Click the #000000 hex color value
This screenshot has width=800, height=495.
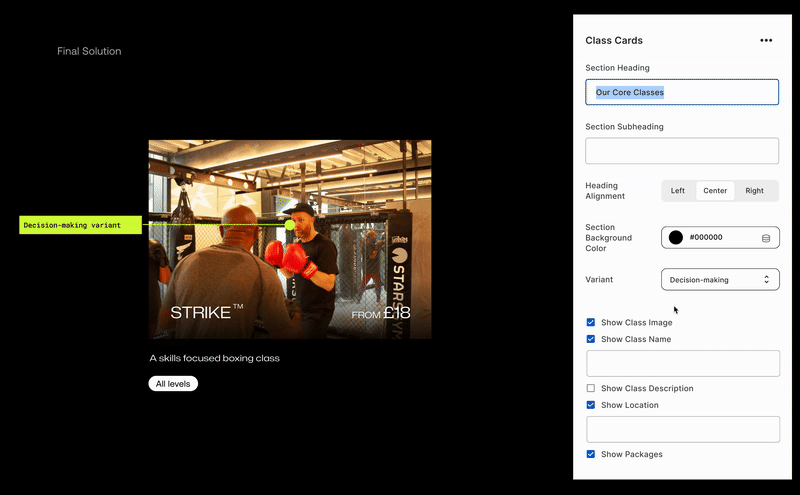706,237
